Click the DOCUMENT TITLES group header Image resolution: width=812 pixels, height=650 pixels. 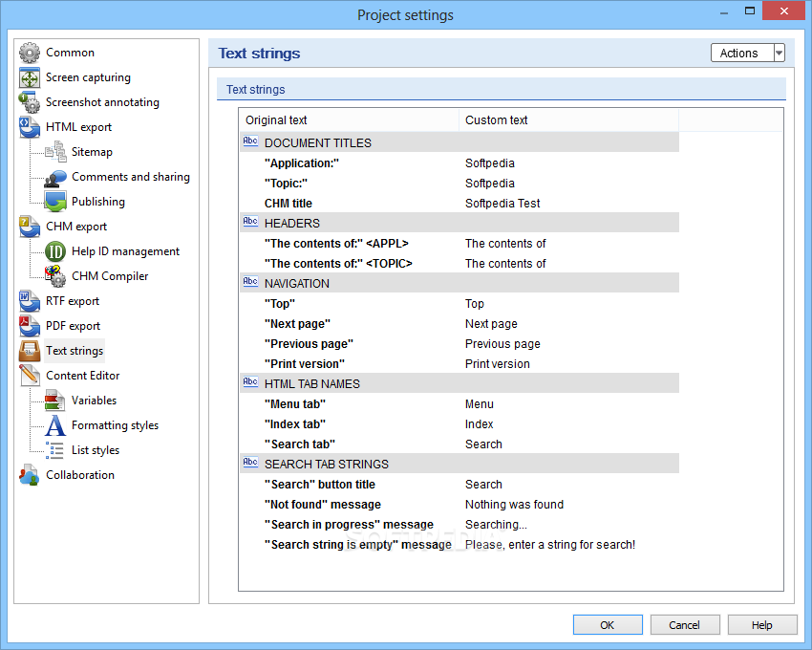pyautogui.click(x=459, y=142)
